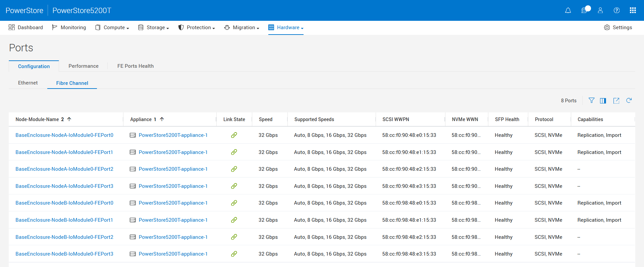Screen dimensions: 644x267
Task: Open BaseEnclosure-NodeA-IoModule0-FEPort3 link
Action: tap(64, 186)
